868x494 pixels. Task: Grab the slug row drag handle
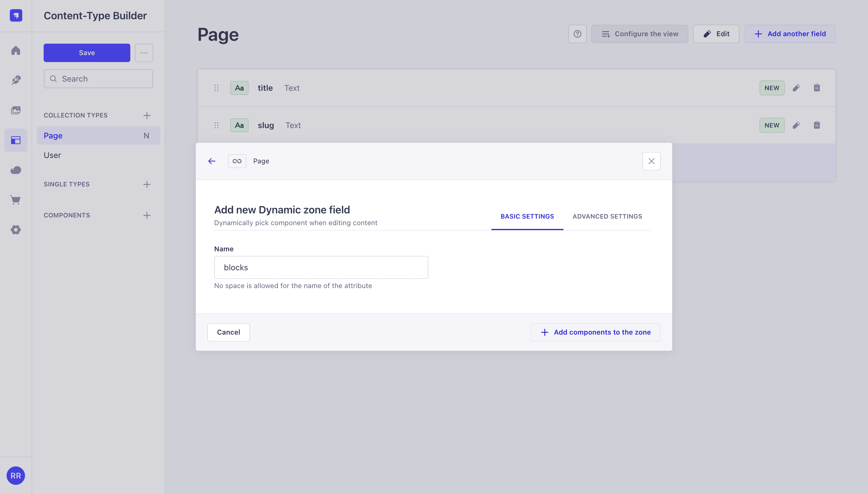tap(216, 125)
